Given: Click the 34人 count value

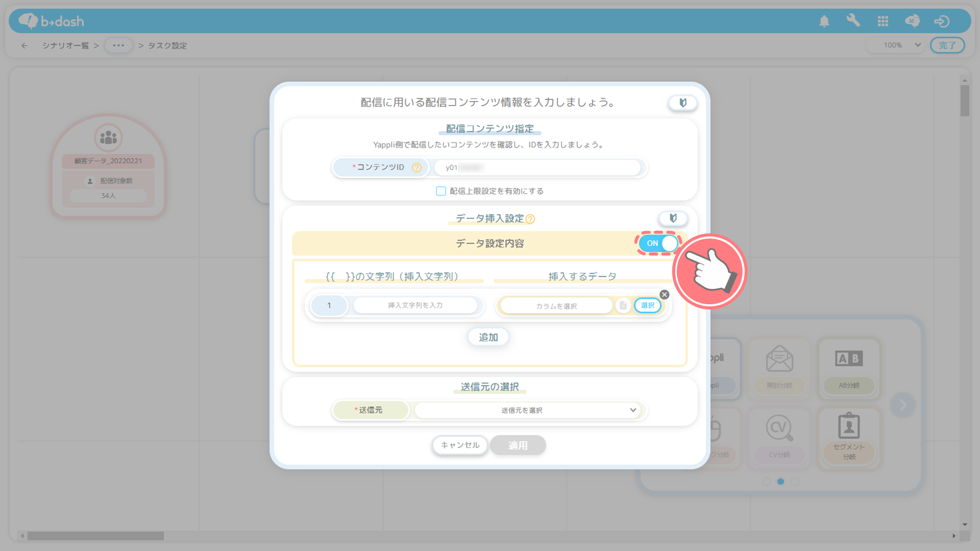Looking at the screenshot, I should [108, 196].
